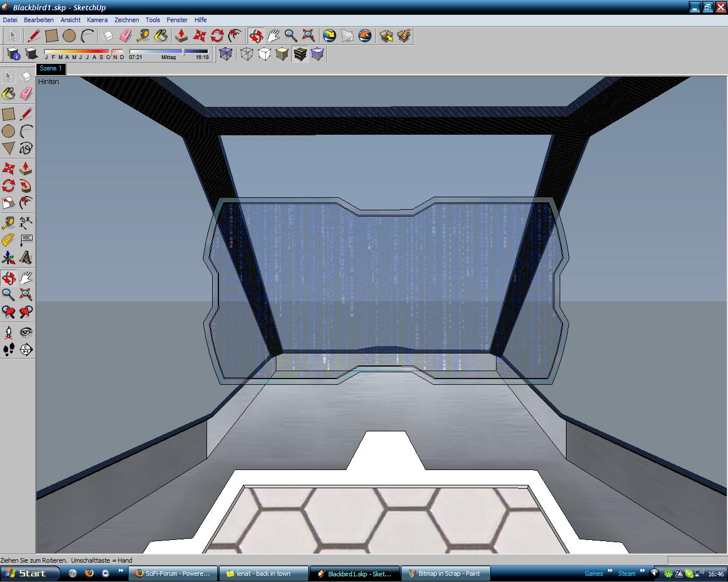This screenshot has height=582, width=728.
Task: Select the Look Around eye tool
Action: [26, 332]
